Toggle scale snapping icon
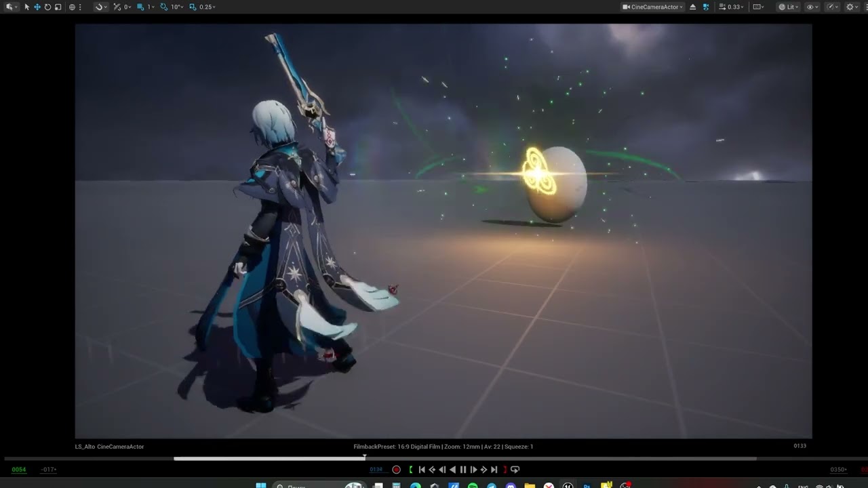This screenshot has width=868, height=488. click(193, 7)
